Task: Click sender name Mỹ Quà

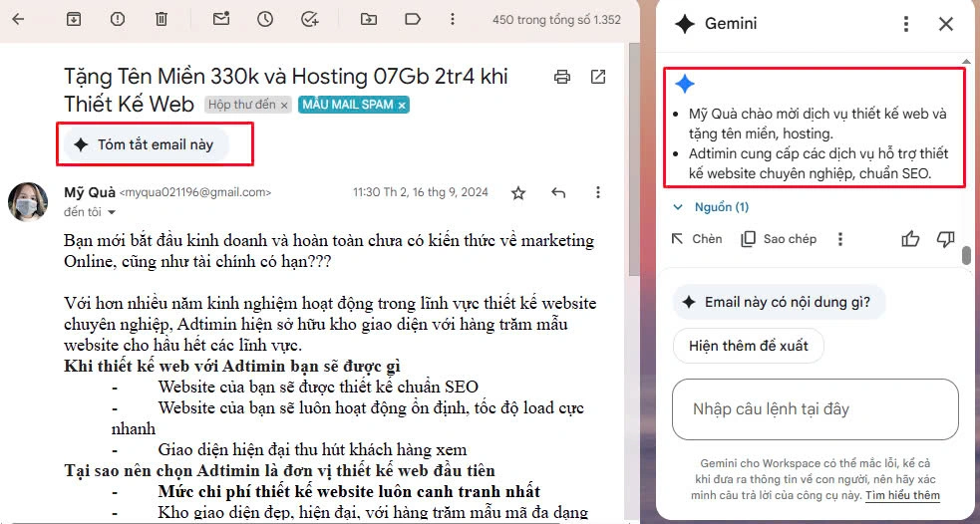Action: tap(90, 191)
